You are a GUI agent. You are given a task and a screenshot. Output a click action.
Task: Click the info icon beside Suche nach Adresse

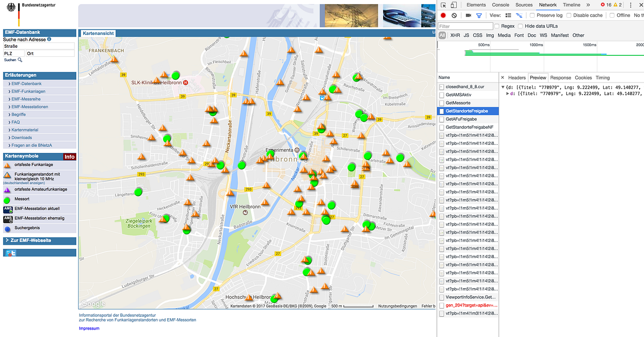click(x=49, y=39)
